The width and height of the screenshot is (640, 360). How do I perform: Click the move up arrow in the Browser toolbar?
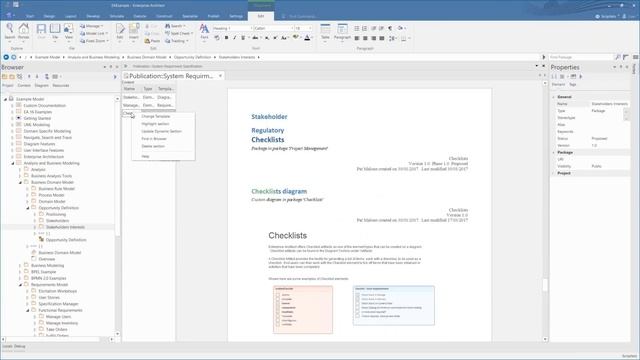point(29,76)
